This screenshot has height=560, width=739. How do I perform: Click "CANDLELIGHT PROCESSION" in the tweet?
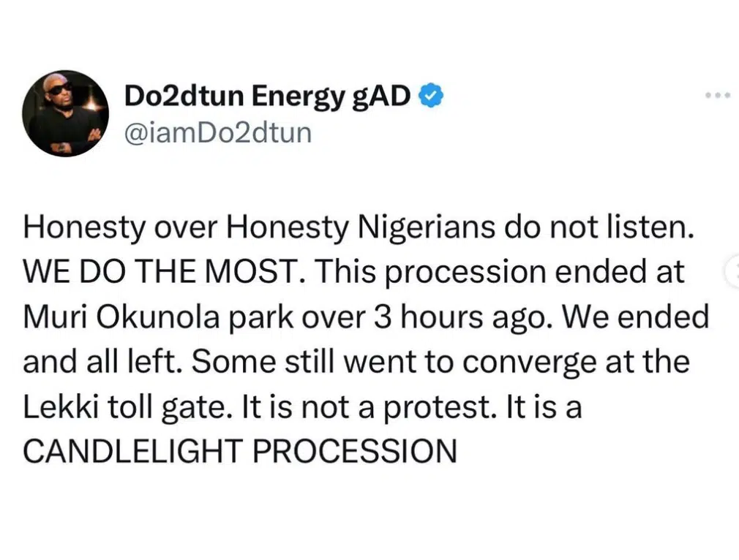[240, 451]
